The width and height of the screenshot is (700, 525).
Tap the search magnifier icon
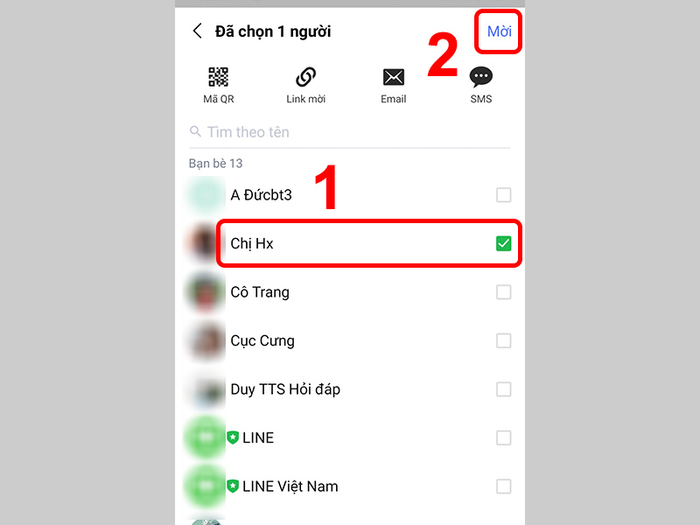tap(195, 131)
